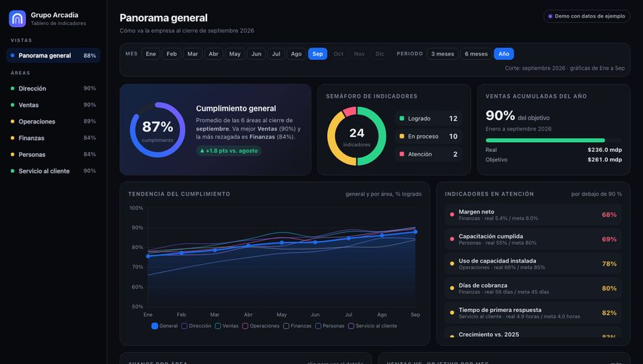Click the disabled Nov month button
This screenshot has width=643, height=364.
[x=359, y=54]
